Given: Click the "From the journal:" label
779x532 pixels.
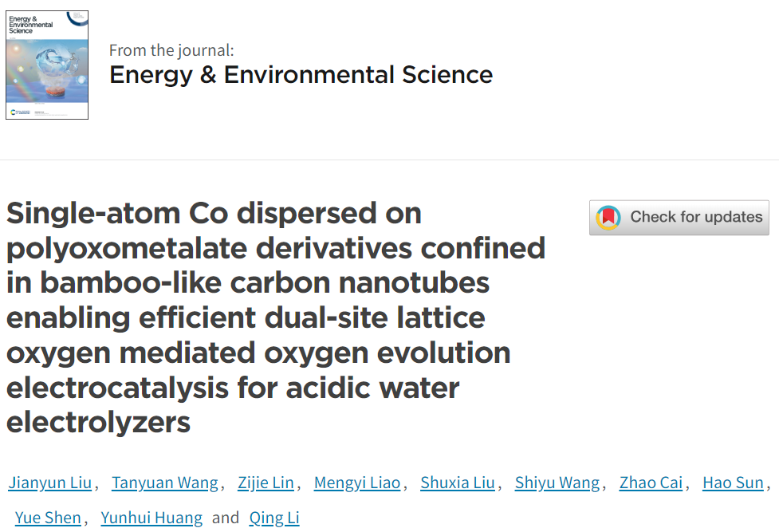Looking at the screenshot, I should tap(171, 50).
